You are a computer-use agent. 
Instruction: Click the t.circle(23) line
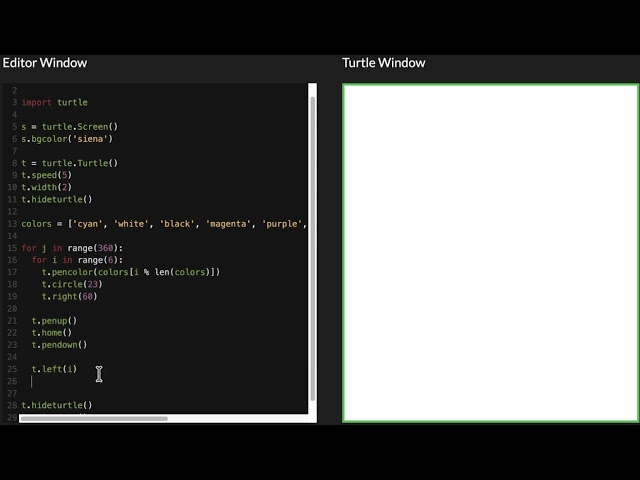72,284
